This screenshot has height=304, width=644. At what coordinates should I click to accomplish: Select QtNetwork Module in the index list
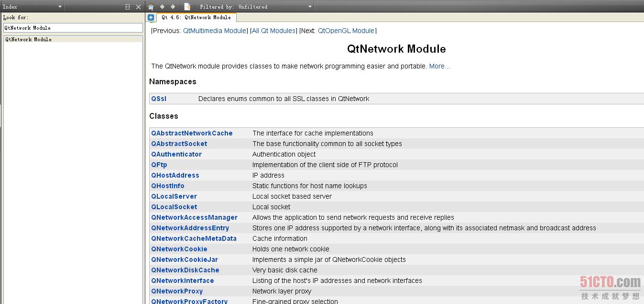click(x=73, y=39)
